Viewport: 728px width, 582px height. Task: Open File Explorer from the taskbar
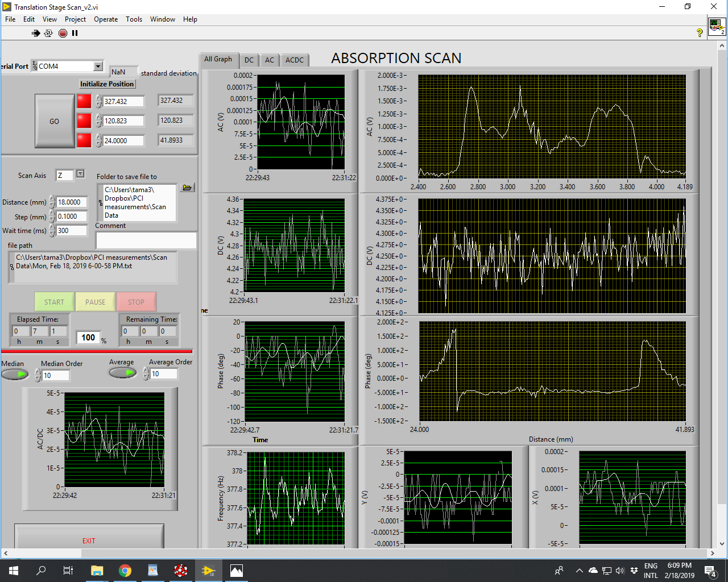tap(97, 571)
